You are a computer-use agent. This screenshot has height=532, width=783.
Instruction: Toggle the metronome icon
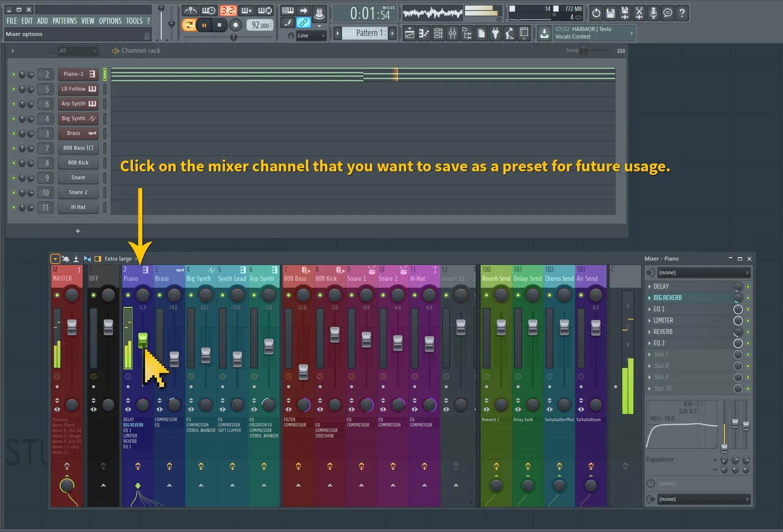pyautogui.click(x=190, y=10)
